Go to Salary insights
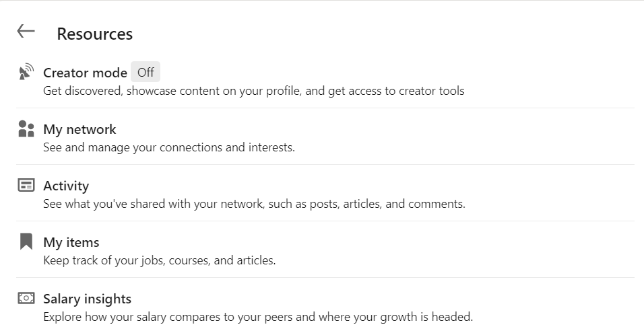The height and width of the screenshot is (333, 644). (x=87, y=299)
